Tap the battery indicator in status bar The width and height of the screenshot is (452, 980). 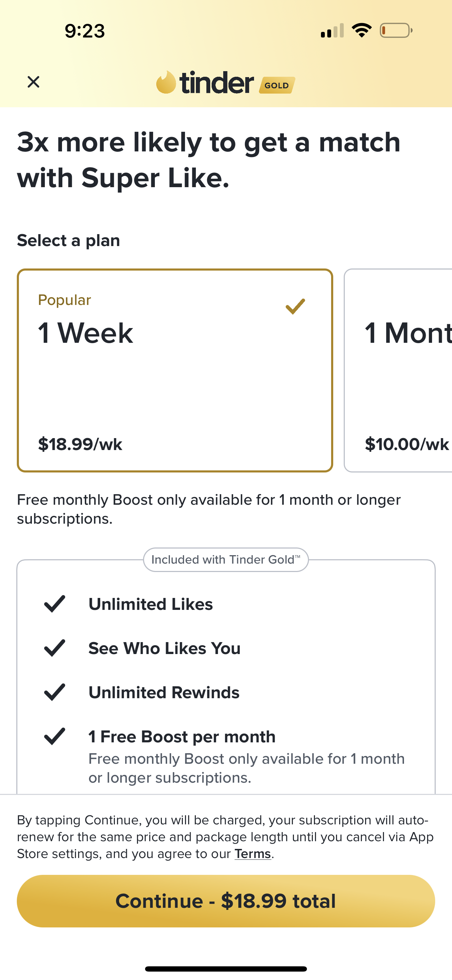(396, 30)
